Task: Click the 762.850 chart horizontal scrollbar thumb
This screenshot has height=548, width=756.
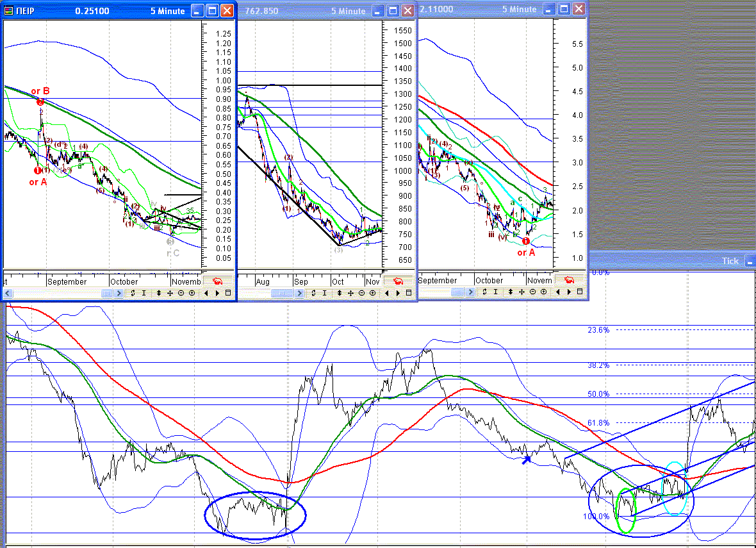Action: (x=282, y=294)
